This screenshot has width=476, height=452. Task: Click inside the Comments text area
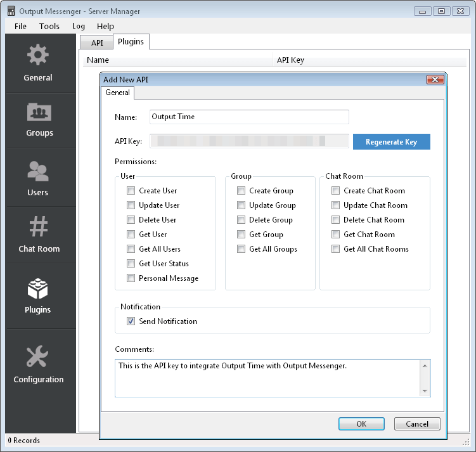267,378
